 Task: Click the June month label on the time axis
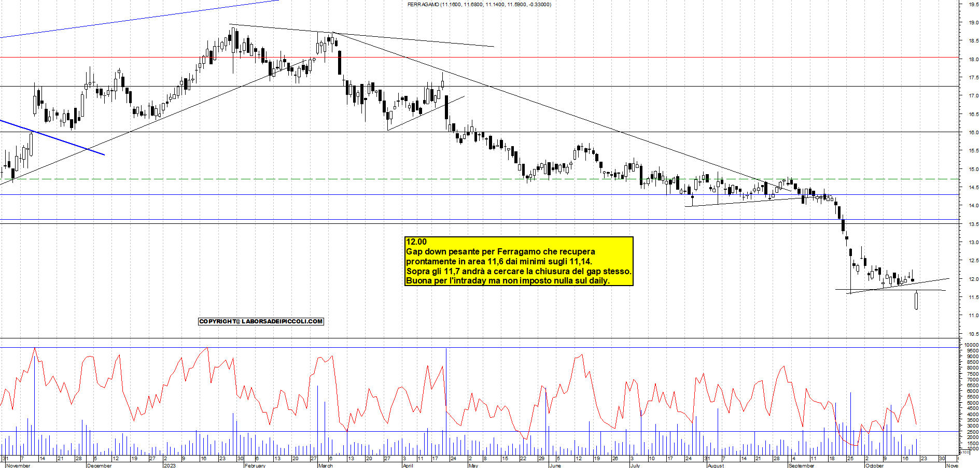point(555,465)
